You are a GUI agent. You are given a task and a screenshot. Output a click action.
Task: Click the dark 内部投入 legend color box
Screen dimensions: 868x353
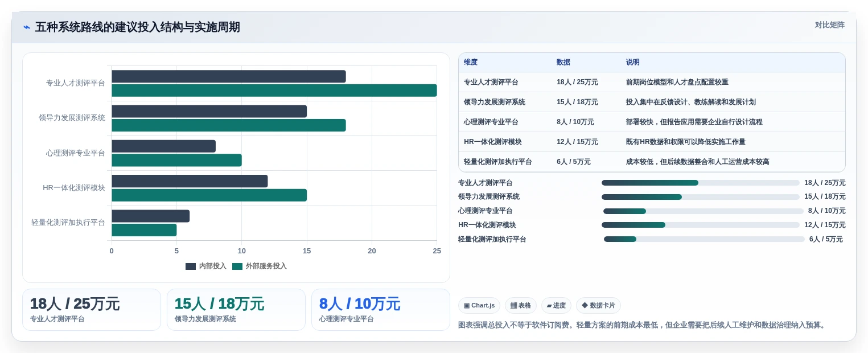pos(191,266)
